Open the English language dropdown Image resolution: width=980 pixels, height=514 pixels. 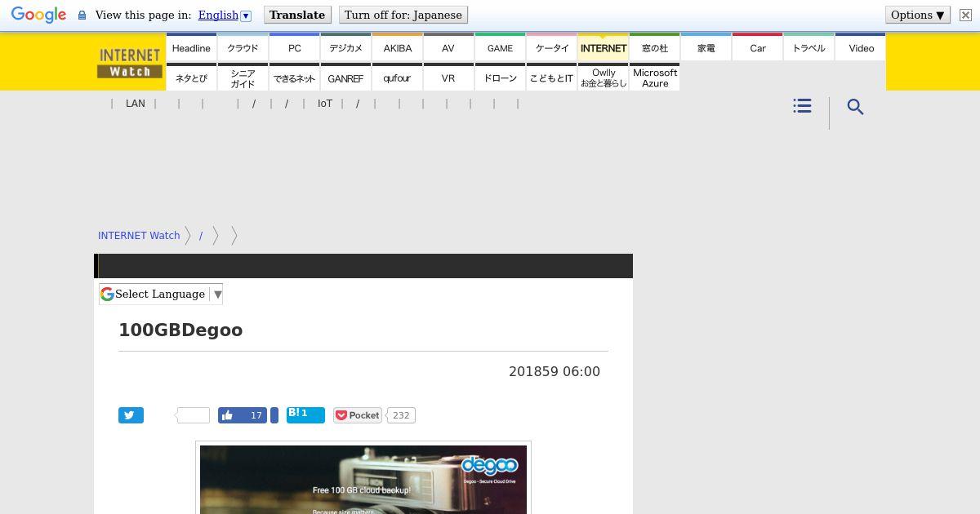click(225, 16)
